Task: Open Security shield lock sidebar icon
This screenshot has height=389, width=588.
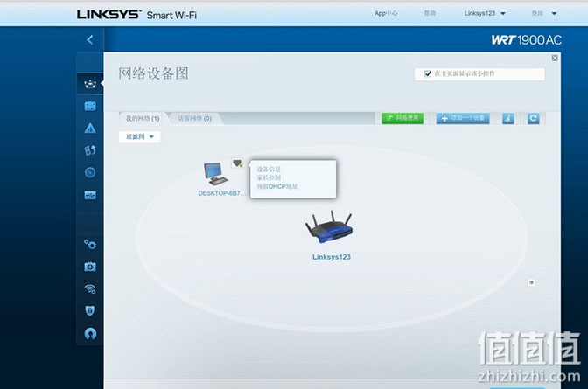Action: 90,310
